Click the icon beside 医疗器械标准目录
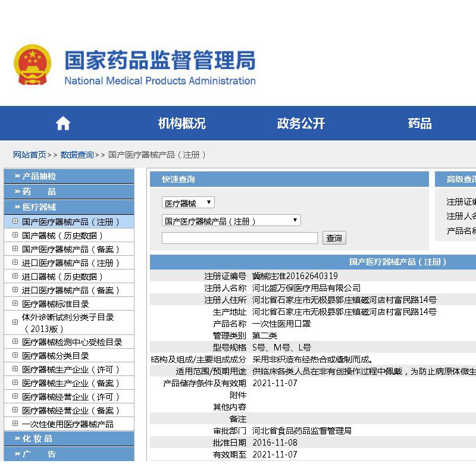 (x=15, y=303)
